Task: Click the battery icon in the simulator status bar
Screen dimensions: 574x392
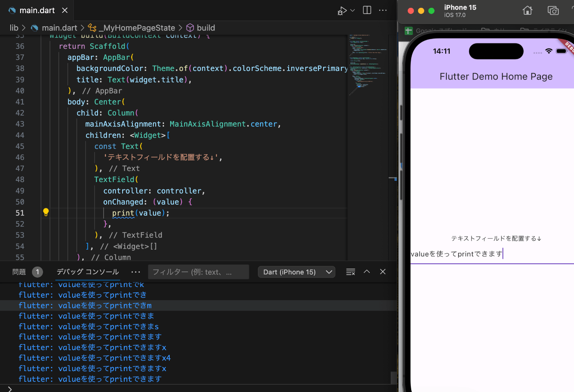Action: (561, 51)
